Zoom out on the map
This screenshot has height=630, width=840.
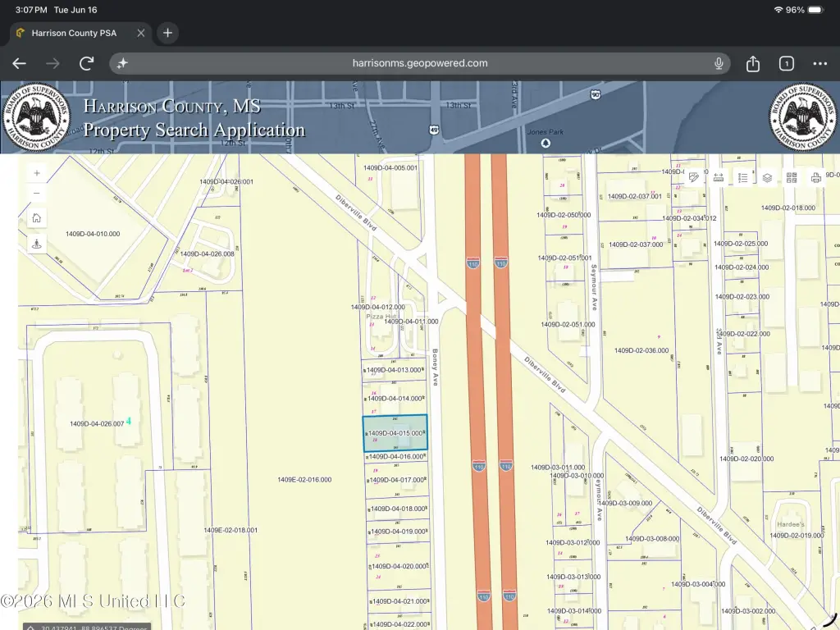pos(36,194)
